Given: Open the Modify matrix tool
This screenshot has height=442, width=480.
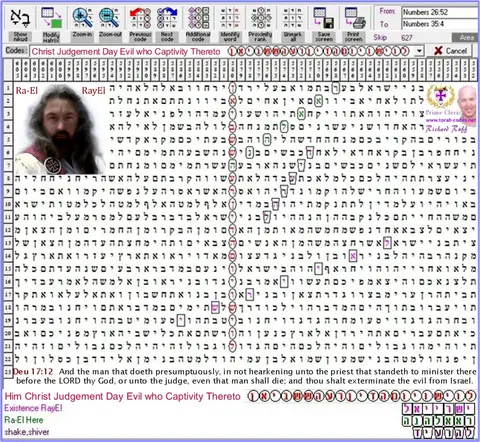Looking at the screenshot, I should click(x=52, y=18).
